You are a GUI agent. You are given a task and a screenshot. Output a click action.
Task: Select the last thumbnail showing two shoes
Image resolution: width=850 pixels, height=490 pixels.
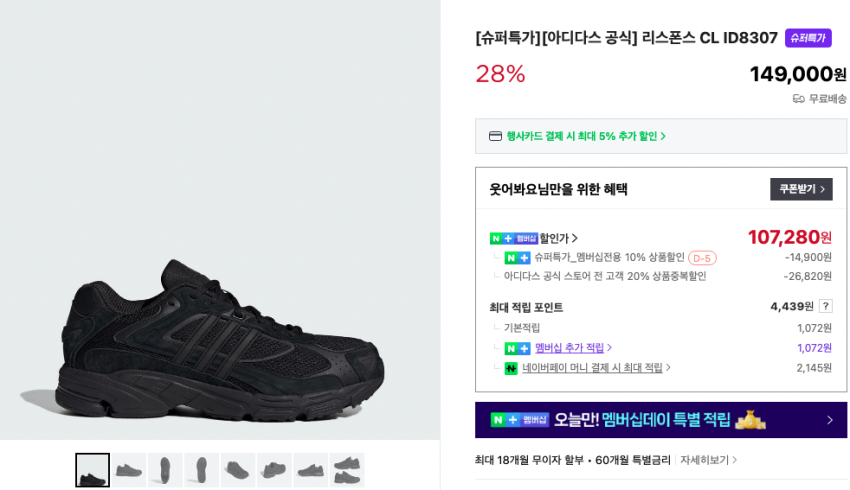click(x=347, y=470)
